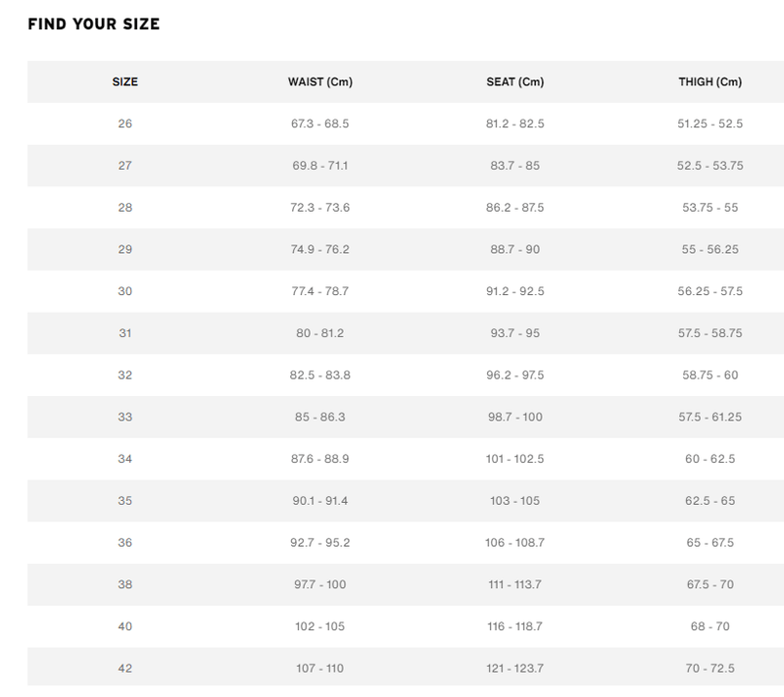The image size is (784, 697).
Task: Click the THIGH (Cm) column header
Action: [x=710, y=81]
